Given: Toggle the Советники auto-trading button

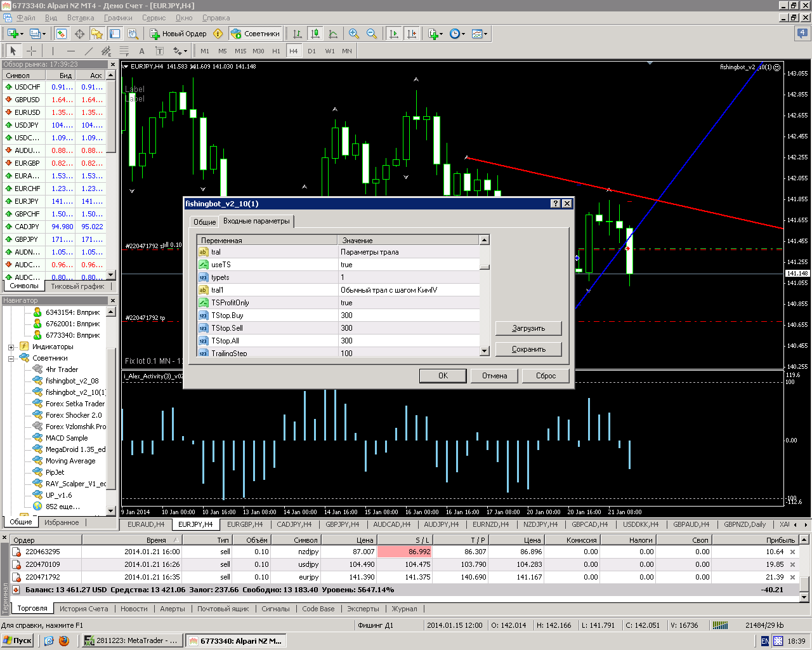Looking at the screenshot, I should (255, 34).
